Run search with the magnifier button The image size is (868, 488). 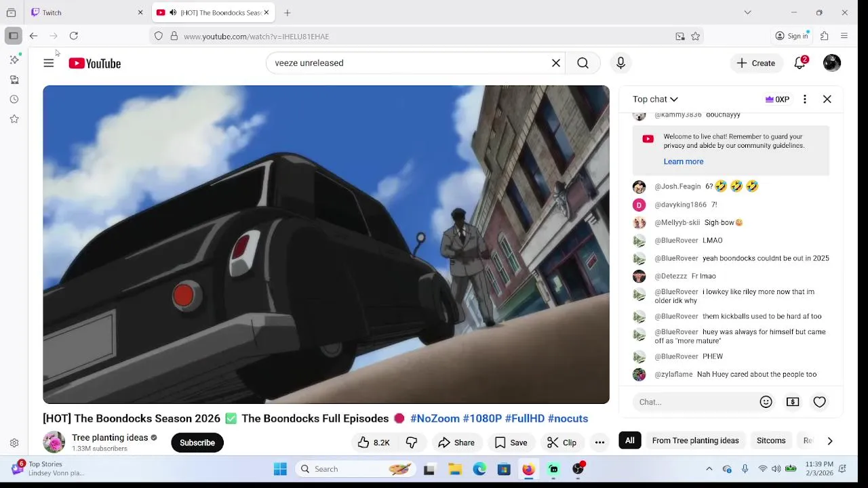[583, 63]
